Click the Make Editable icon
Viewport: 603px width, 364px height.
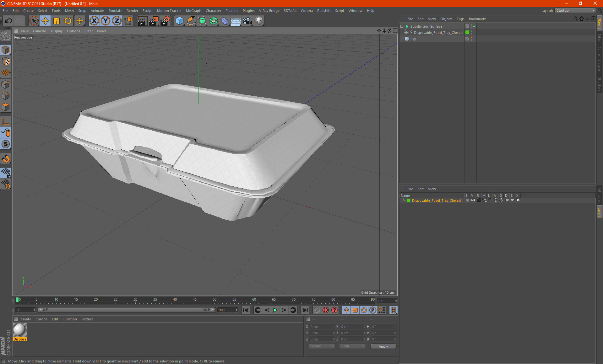[x=6, y=36]
